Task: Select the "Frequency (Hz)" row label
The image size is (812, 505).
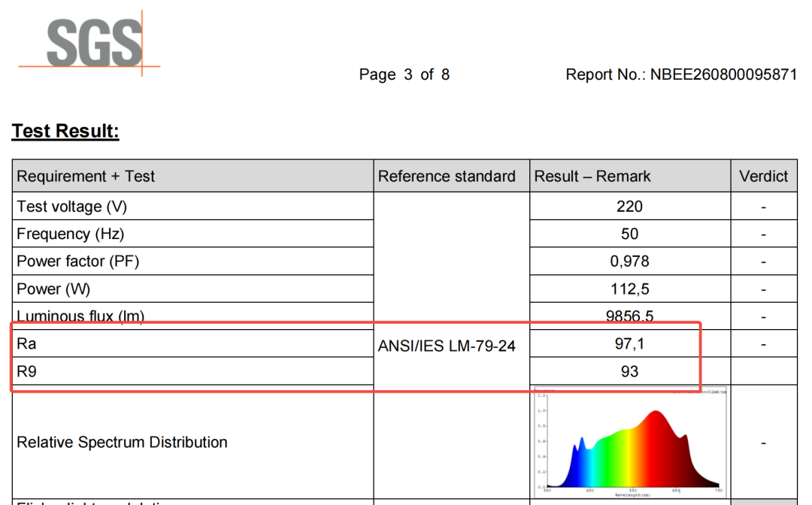Action: pos(71,234)
